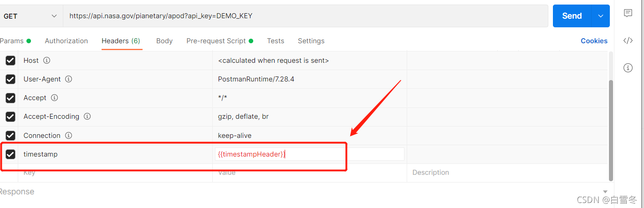Open the Cookies link
Viewport: 644px width, 208px height.
tap(594, 41)
